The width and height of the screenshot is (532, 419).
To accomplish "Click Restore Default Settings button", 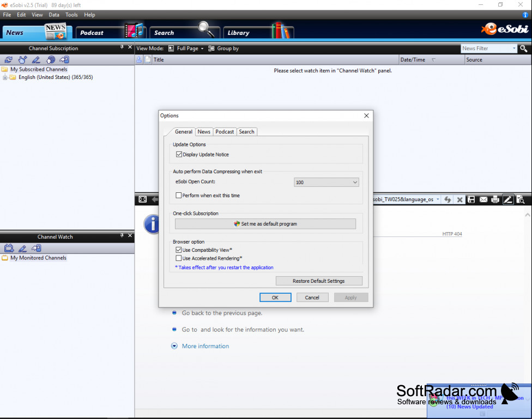I will [x=318, y=281].
